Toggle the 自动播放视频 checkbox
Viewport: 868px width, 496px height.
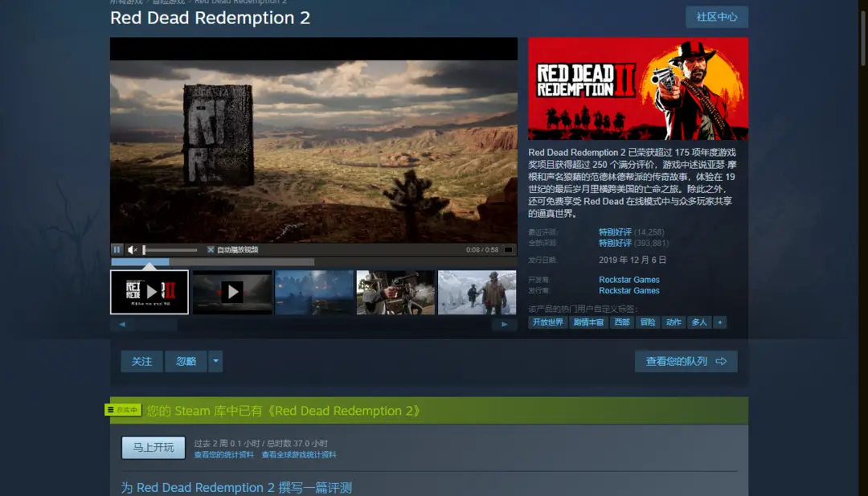tap(211, 250)
